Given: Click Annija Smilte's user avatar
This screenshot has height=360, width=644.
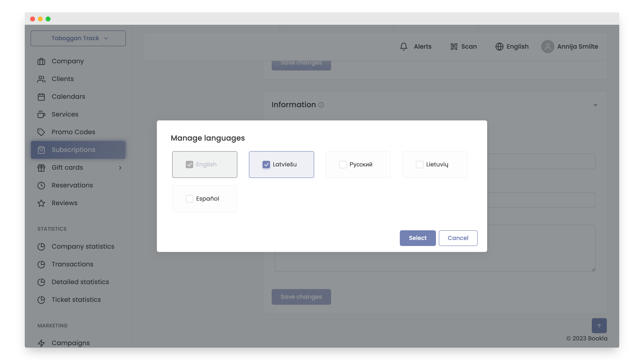Looking at the screenshot, I should pyautogui.click(x=547, y=46).
